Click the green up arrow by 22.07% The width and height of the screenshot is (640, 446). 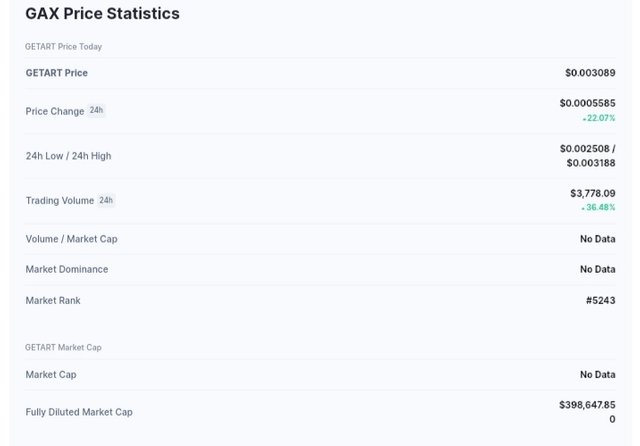point(584,119)
